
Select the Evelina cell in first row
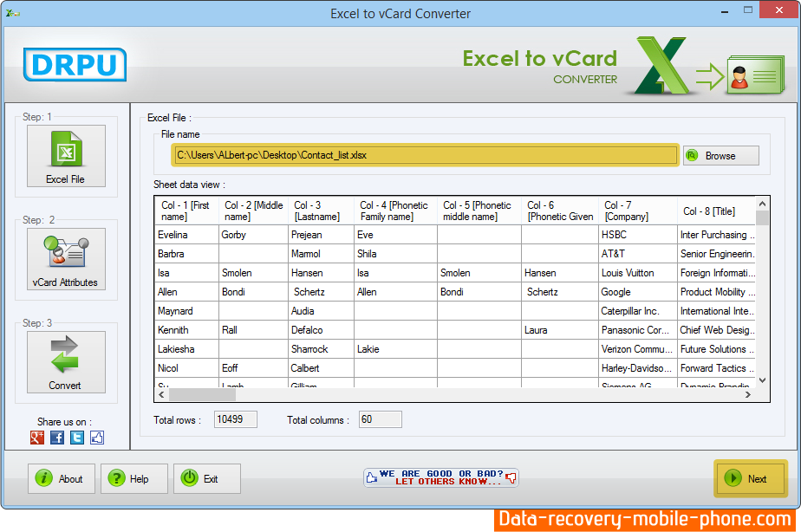[x=186, y=235]
